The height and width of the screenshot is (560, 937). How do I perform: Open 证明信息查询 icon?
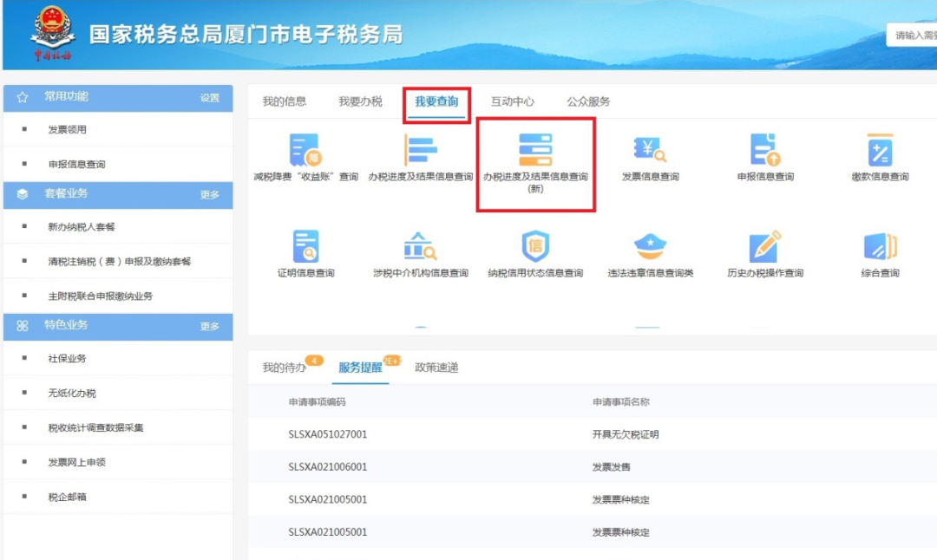pyautogui.click(x=305, y=246)
